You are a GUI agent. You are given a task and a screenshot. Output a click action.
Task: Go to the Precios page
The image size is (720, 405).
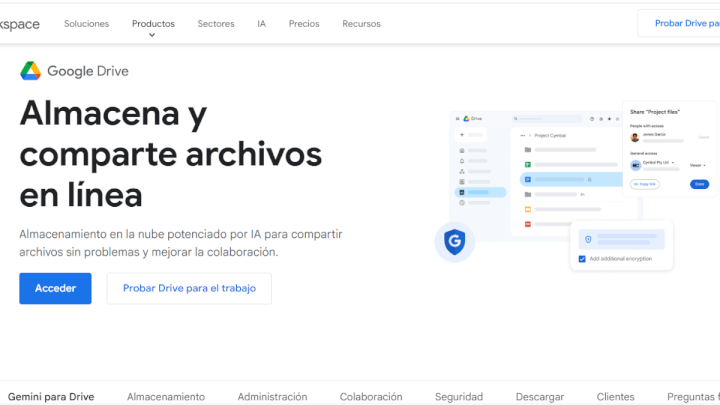pos(304,24)
